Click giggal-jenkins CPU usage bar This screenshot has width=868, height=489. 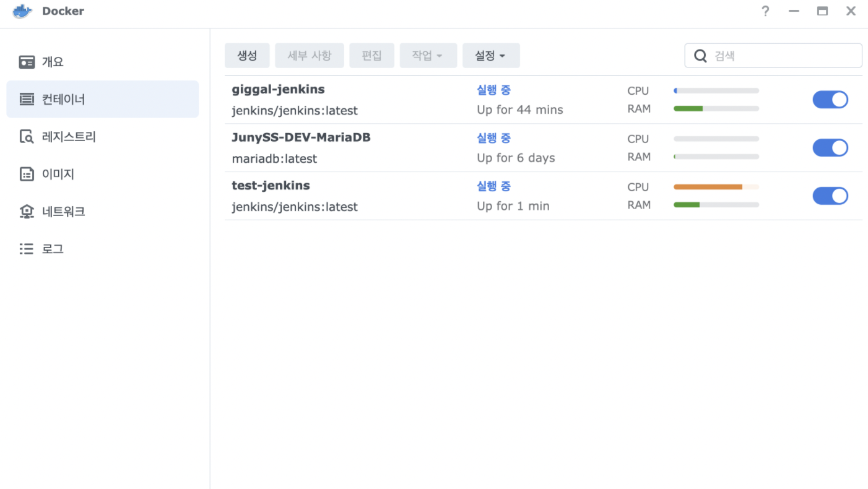pyautogui.click(x=716, y=91)
